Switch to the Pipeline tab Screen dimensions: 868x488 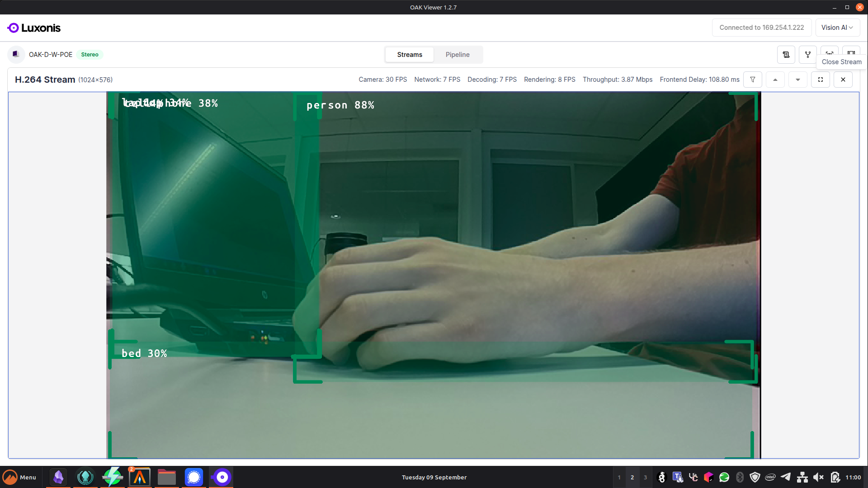click(458, 55)
